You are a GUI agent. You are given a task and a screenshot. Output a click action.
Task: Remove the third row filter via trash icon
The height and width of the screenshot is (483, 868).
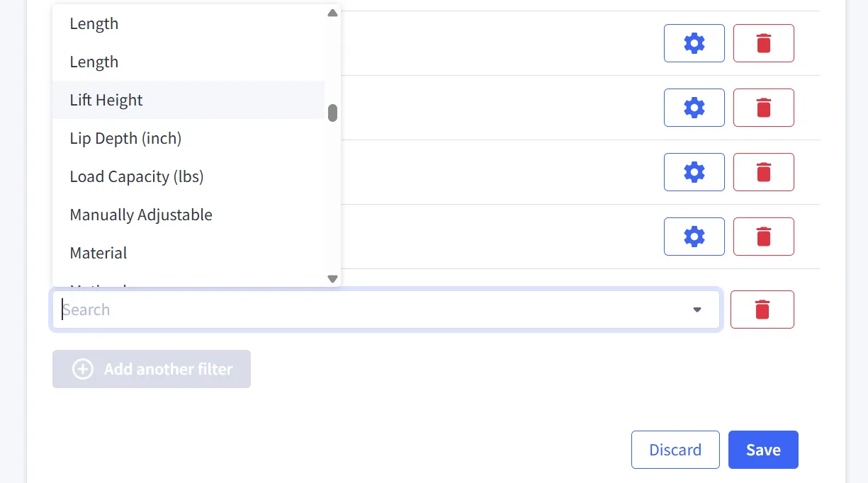(x=763, y=172)
